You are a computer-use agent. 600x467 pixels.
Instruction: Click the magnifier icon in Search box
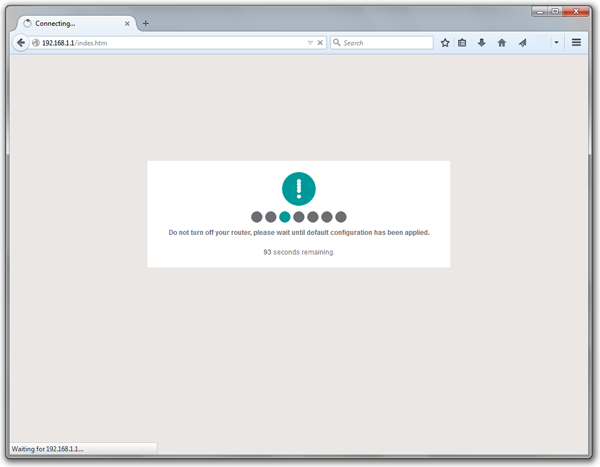point(337,42)
